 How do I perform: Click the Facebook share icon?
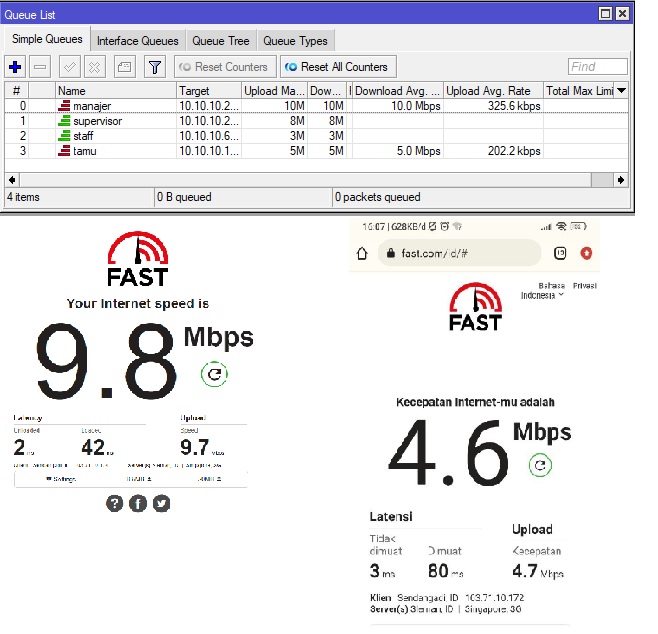pos(138,503)
